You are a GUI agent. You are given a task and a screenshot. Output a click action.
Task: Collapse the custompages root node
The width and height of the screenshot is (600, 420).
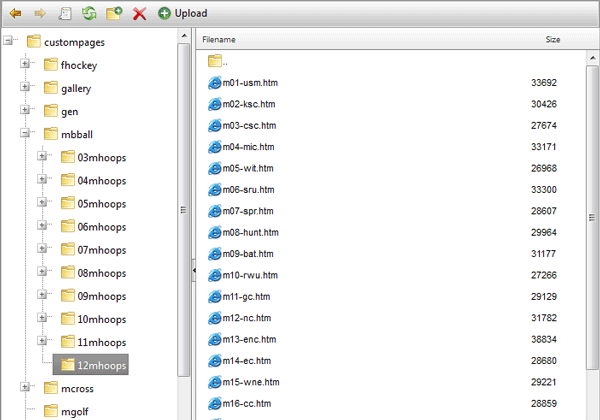click(x=8, y=40)
